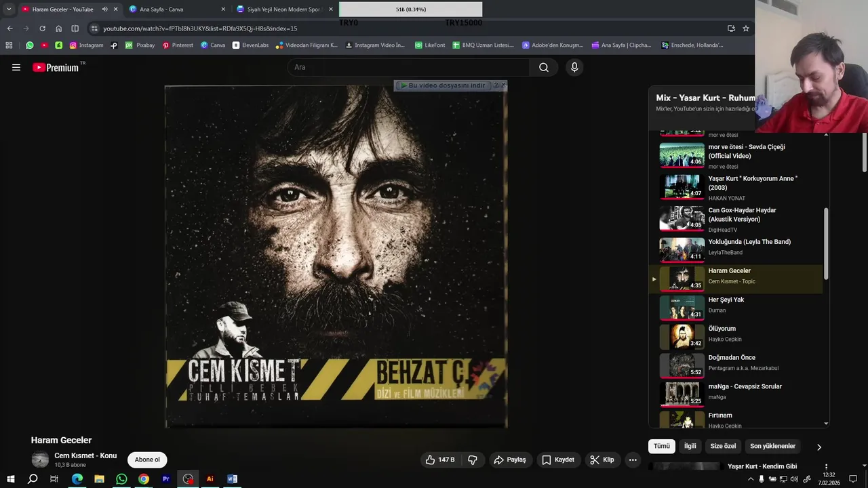Open Microsoft Edge from taskbar
The width and height of the screenshot is (868, 488).
point(77,479)
